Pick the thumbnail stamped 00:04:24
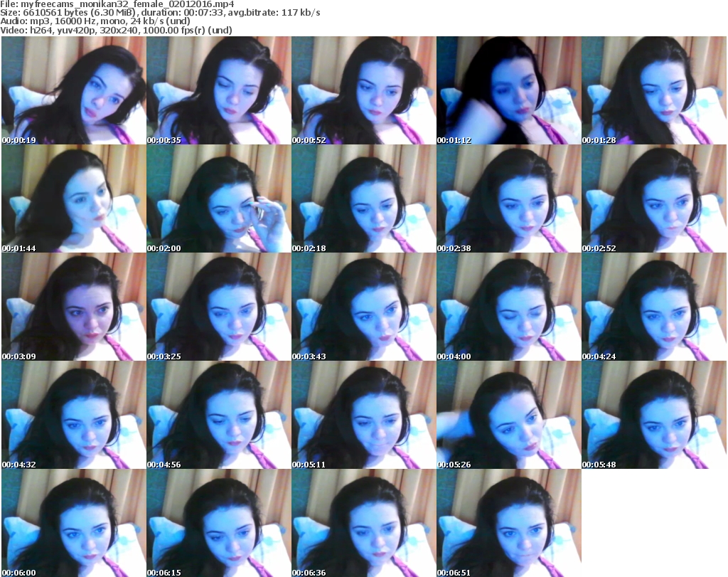 654,307
